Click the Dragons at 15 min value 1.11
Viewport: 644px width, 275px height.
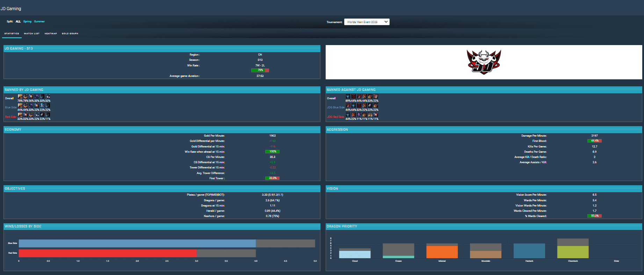[x=273, y=205]
